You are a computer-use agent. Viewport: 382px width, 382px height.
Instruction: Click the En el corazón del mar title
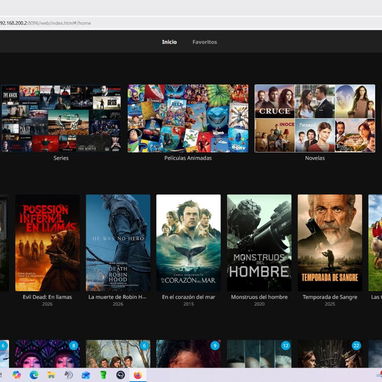click(188, 297)
